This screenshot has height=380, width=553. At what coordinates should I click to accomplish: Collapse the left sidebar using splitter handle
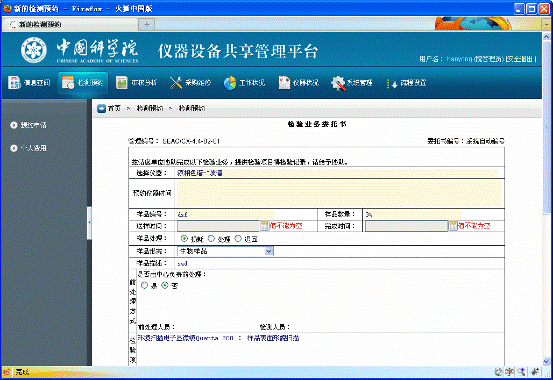89,223
